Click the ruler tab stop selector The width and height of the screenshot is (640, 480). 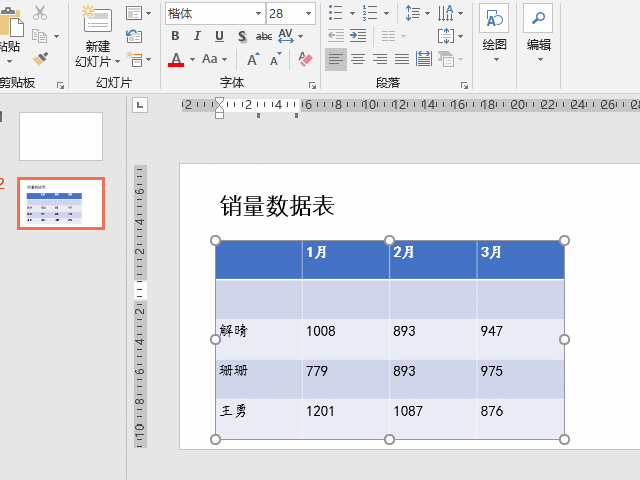[x=140, y=105]
